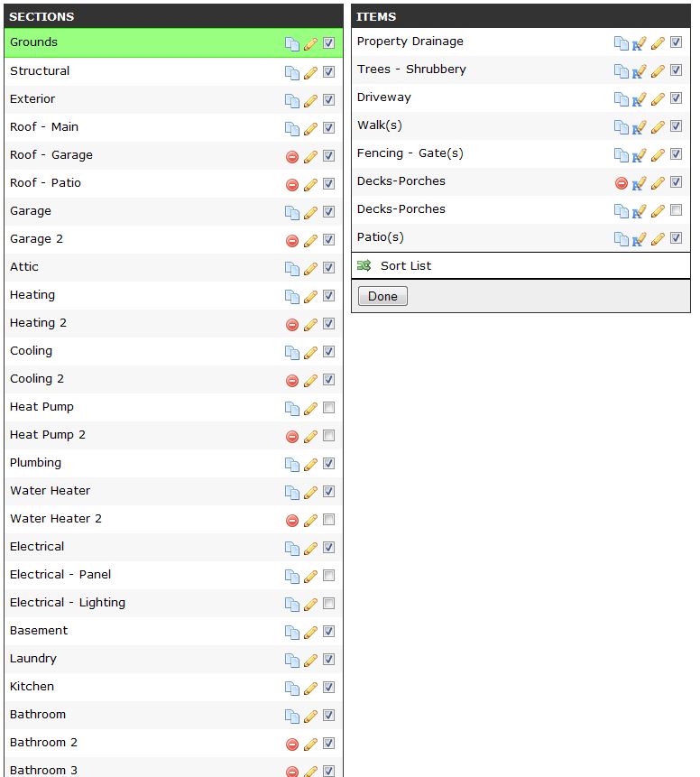This screenshot has height=777, width=700.
Task: Select the Laundry section name
Action: pyautogui.click(x=33, y=659)
